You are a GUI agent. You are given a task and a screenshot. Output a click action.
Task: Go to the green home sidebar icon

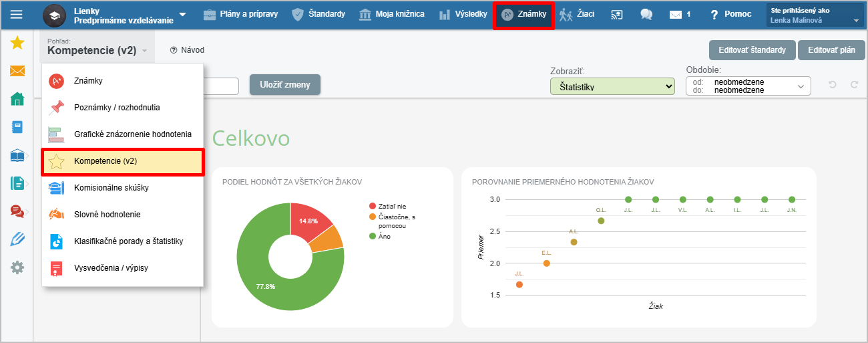pos(17,100)
